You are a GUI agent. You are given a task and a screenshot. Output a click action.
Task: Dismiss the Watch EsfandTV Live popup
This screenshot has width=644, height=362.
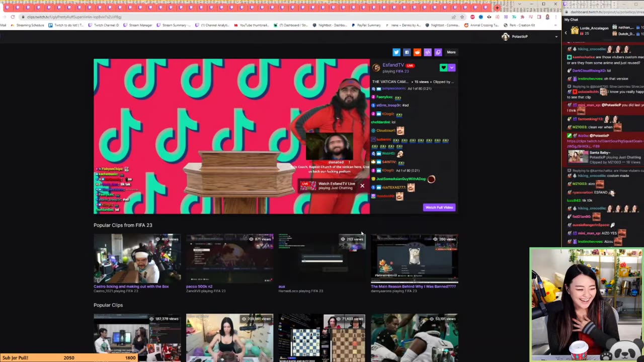click(362, 186)
